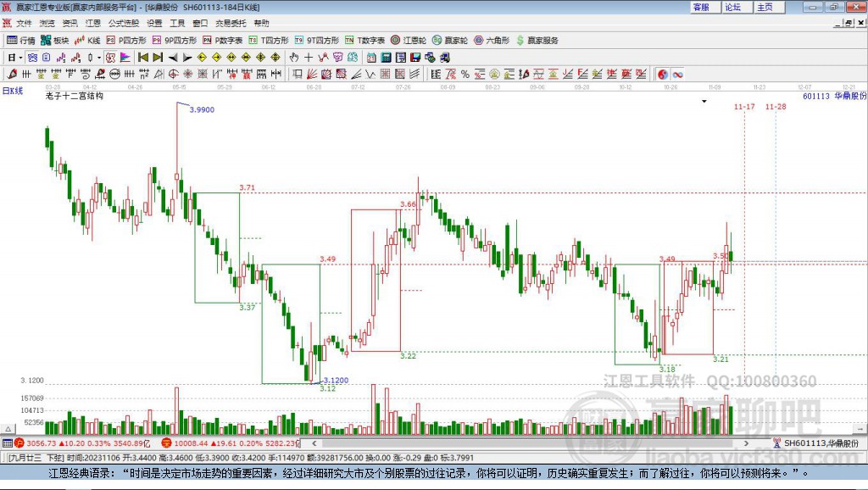Toggle the color flag gradient icon
868x490 pixels.
click(x=125, y=57)
